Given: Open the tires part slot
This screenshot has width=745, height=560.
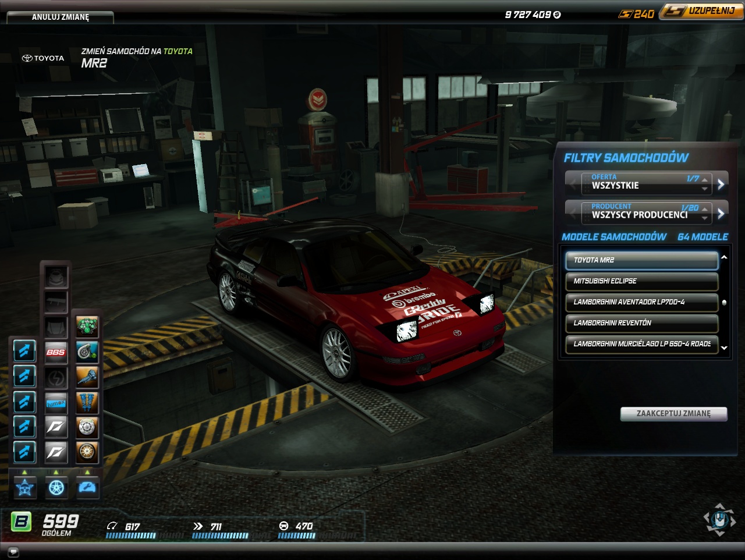Looking at the screenshot, I should pos(87,453).
